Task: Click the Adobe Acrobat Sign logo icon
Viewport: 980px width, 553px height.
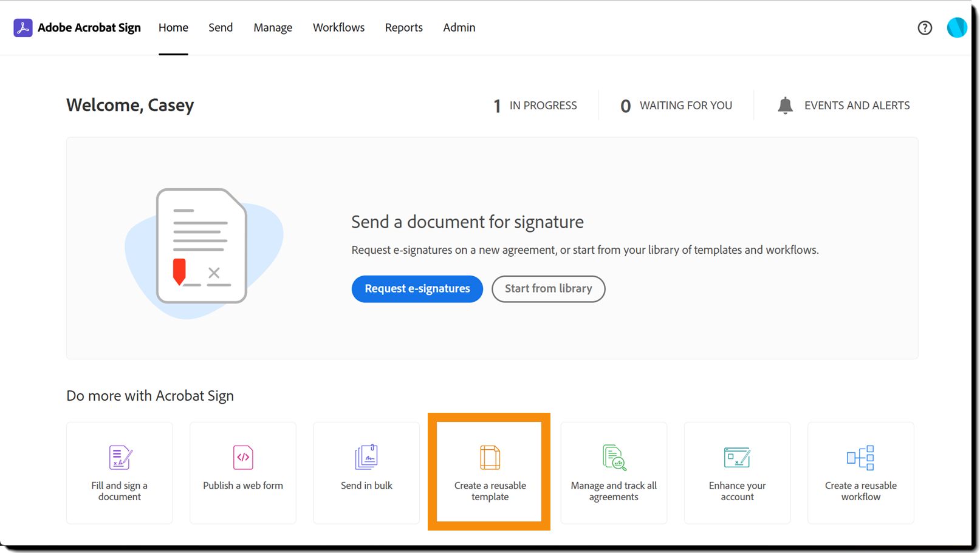Action: tap(23, 28)
